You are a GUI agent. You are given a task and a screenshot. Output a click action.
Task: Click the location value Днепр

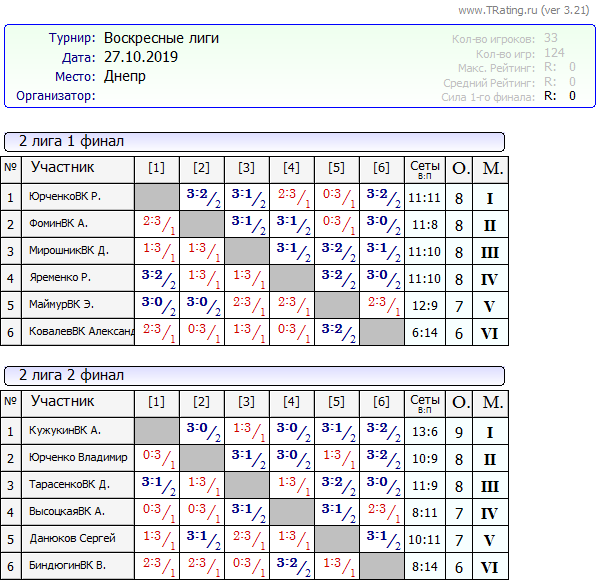pyautogui.click(x=124, y=76)
